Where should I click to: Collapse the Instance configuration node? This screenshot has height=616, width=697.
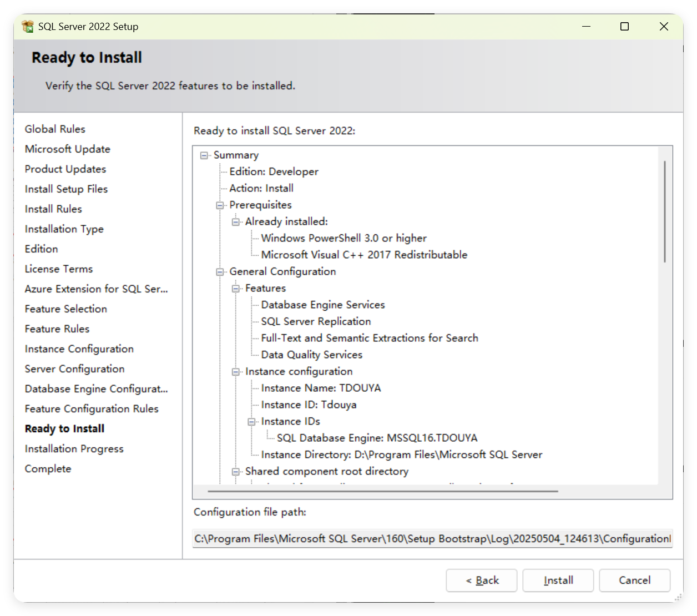pyautogui.click(x=236, y=372)
